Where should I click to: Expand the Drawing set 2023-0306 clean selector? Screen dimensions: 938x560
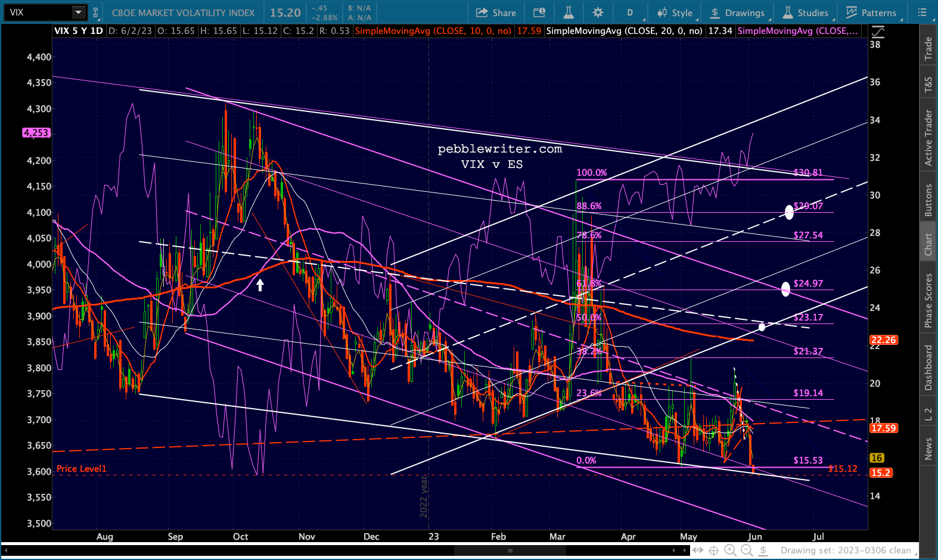click(x=849, y=550)
